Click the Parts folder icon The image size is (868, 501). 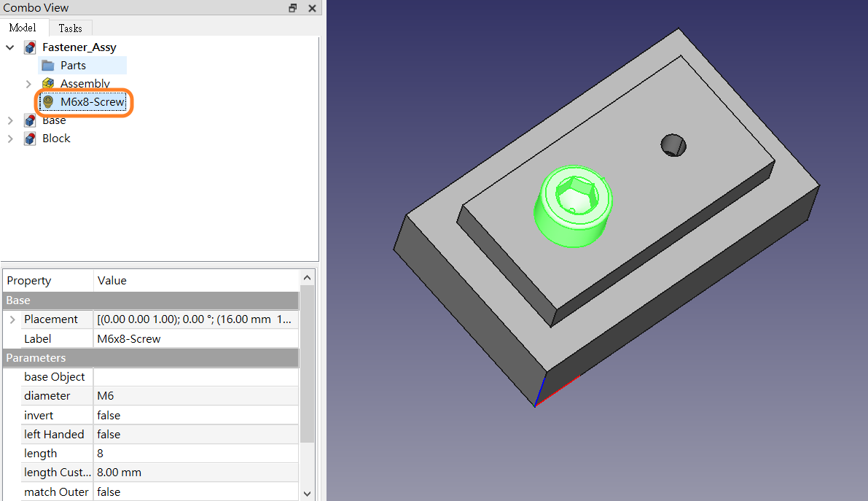pyautogui.click(x=48, y=66)
